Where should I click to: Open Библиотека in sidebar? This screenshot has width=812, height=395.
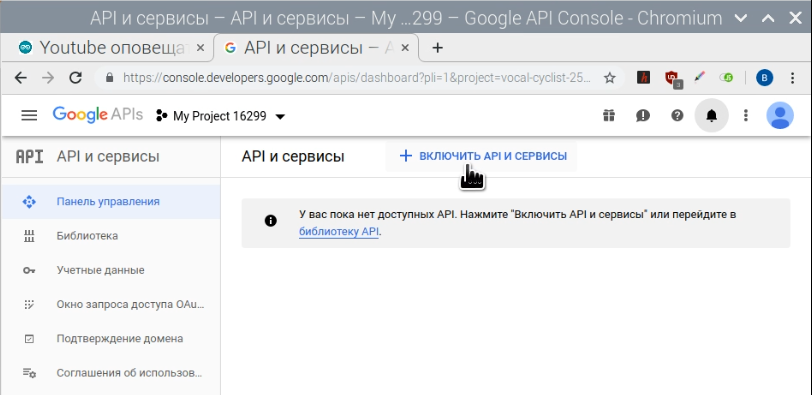click(110, 236)
